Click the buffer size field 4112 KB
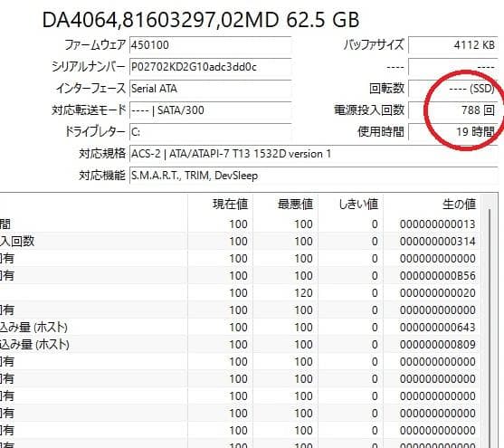Image resolution: width=504 pixels, height=448 pixels. click(x=453, y=44)
